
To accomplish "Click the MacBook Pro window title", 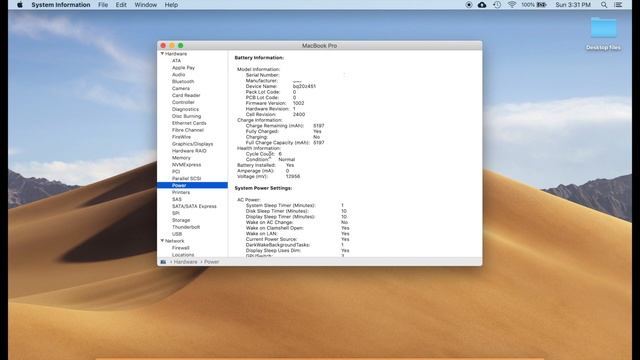I will point(320,46).
